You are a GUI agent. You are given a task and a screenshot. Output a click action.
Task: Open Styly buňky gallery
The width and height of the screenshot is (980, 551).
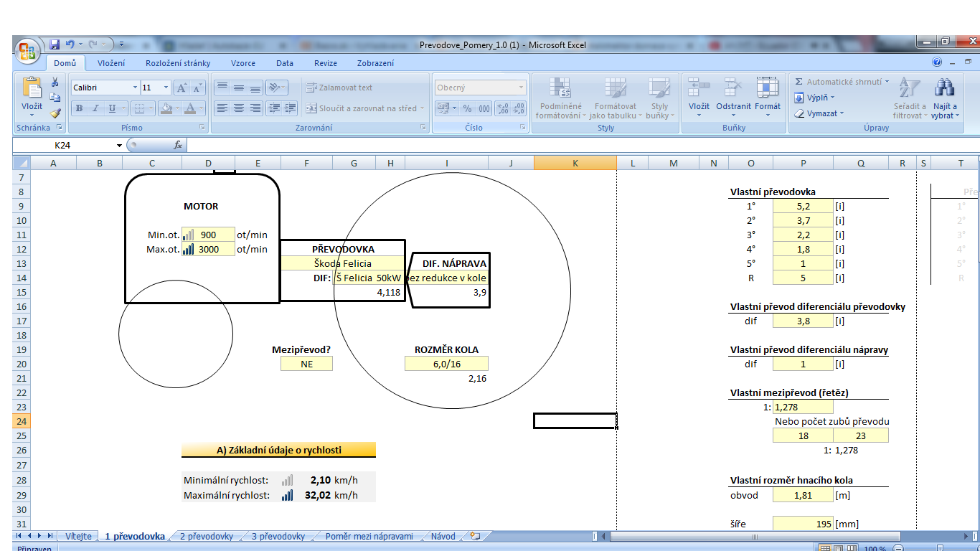click(x=659, y=98)
